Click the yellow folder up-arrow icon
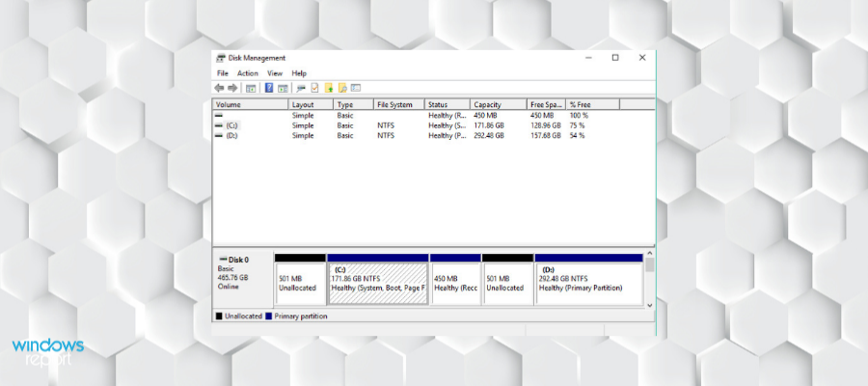The image size is (868, 386). [x=329, y=88]
